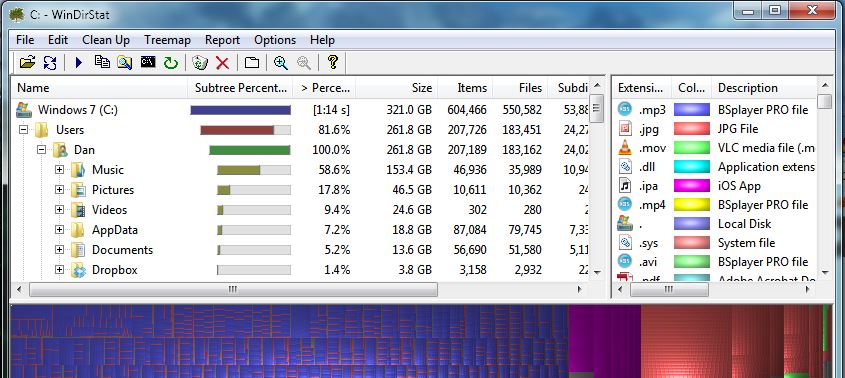
Task: Click the red X Delete icon
Action: 223,63
